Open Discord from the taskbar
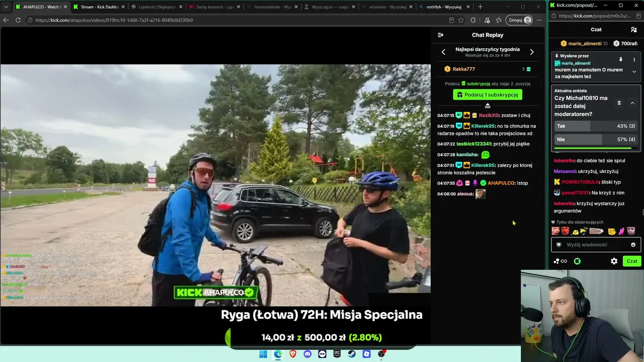Viewport: 644px width, 362px height. pos(307,354)
